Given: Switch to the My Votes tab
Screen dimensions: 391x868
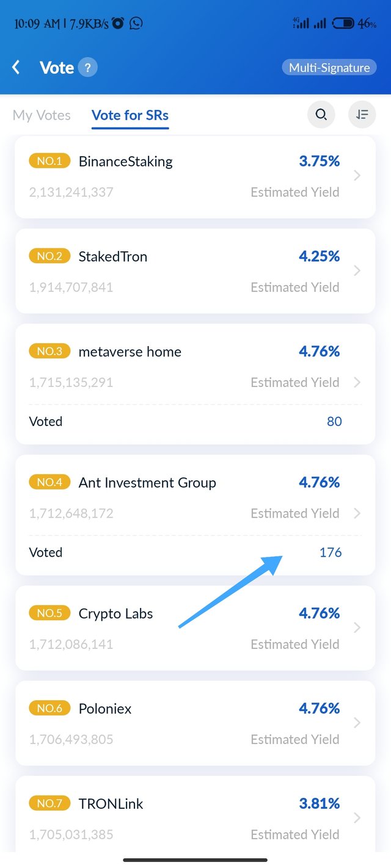Looking at the screenshot, I should (x=42, y=115).
